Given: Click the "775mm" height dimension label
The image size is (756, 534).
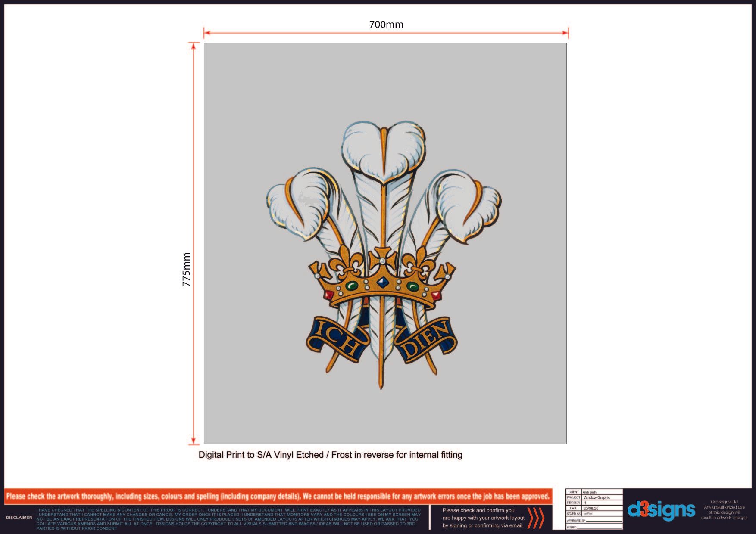Looking at the screenshot, I should [186, 270].
